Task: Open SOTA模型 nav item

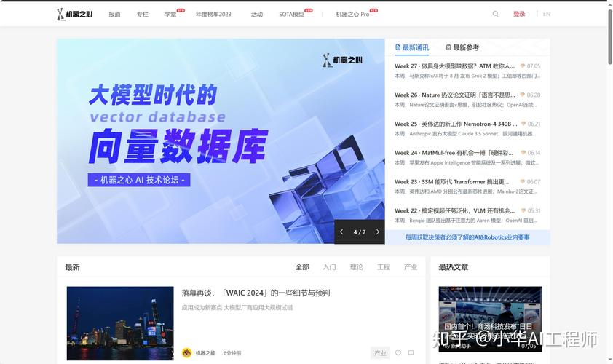Action: pyautogui.click(x=291, y=14)
